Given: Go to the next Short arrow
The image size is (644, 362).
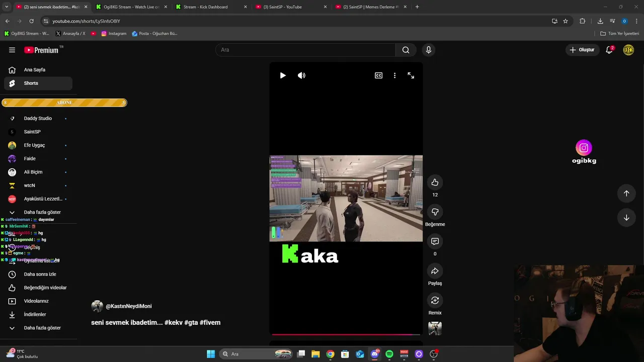Looking at the screenshot, I should click(626, 218).
